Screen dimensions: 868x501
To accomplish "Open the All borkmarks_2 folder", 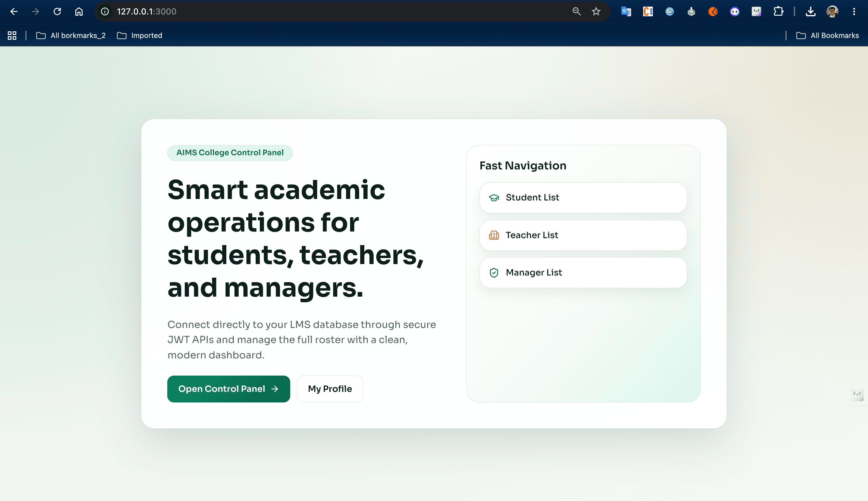I will 71,36.
